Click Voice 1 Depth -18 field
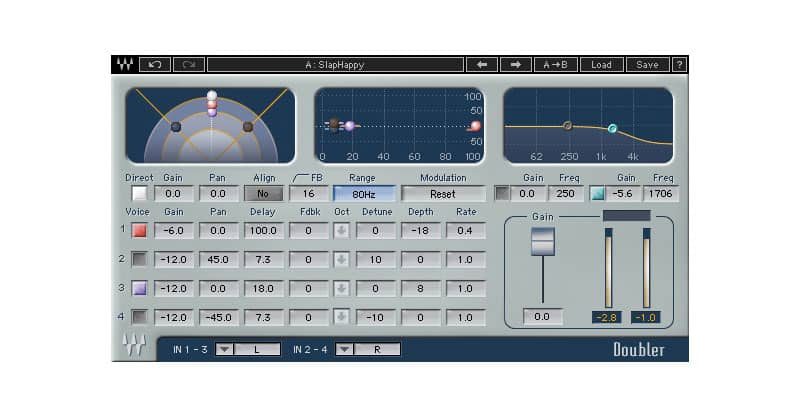This screenshot has height=417, width=800. 420,231
